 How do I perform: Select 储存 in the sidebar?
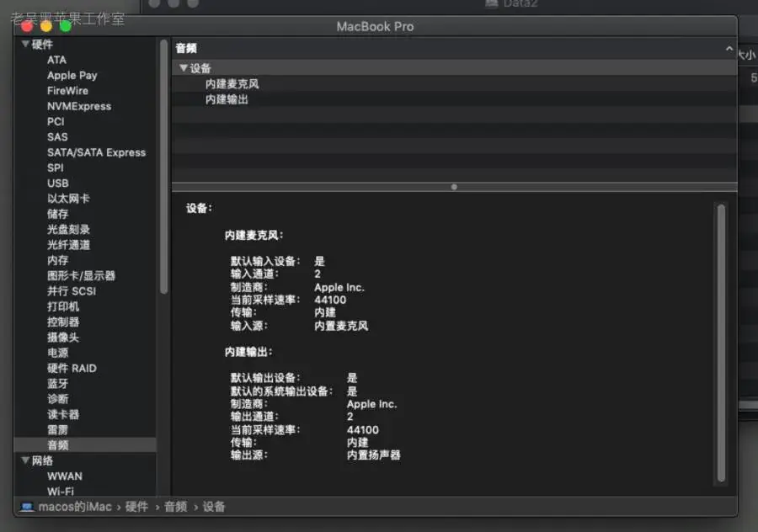(x=57, y=214)
